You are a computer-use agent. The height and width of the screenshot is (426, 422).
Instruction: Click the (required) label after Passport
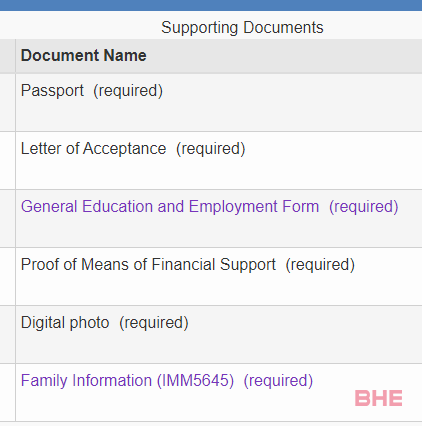[128, 91]
